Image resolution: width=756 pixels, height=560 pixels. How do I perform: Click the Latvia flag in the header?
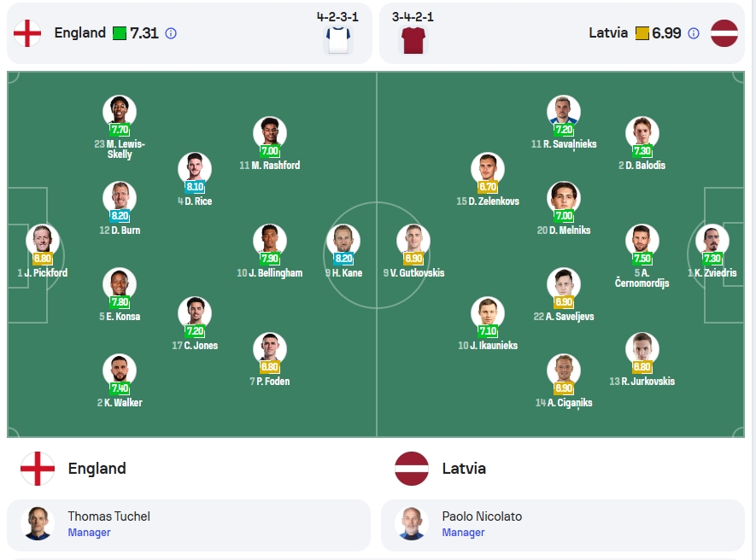tap(724, 33)
